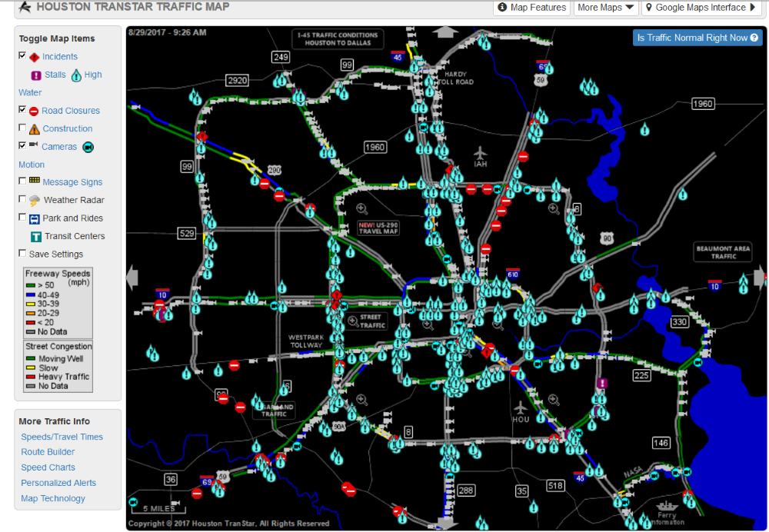Click road closure marker east of IAH
Viewport: 769px width, 532px height.
pyautogui.click(x=523, y=157)
